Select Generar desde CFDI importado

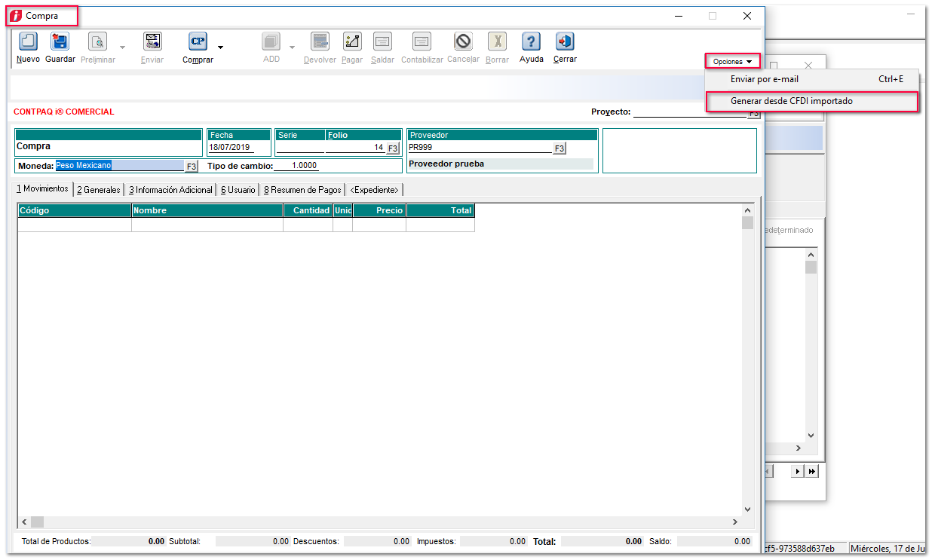coord(812,101)
